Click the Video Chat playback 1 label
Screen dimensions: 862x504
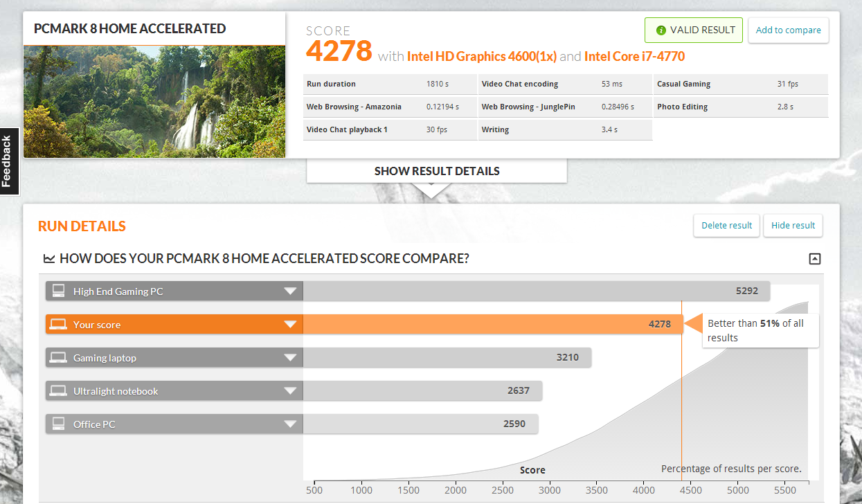coord(347,130)
